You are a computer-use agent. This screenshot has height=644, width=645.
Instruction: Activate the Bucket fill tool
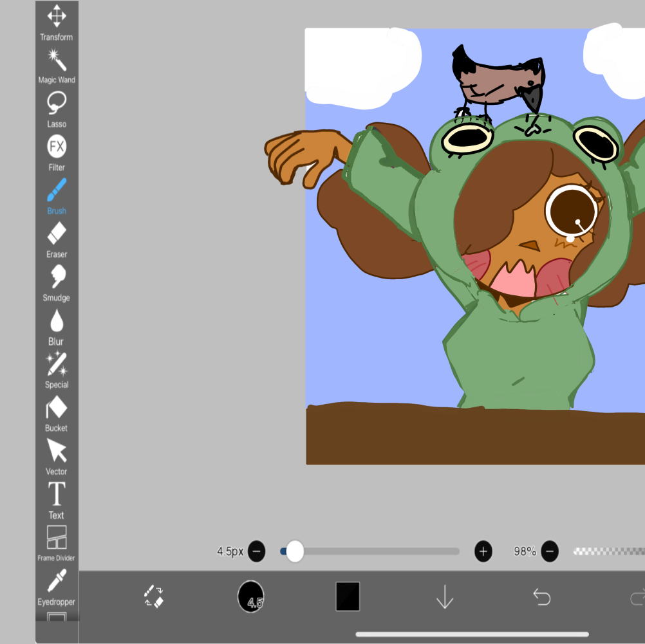click(57, 412)
